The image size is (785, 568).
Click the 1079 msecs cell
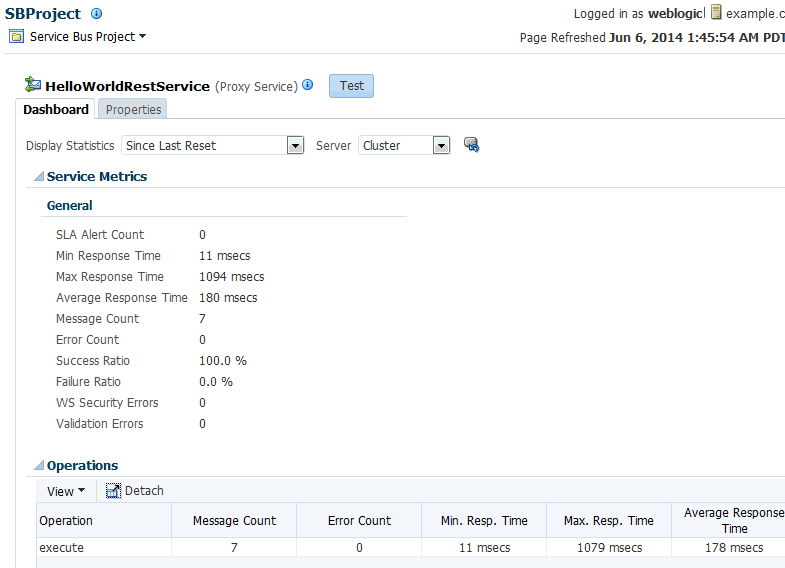609,547
